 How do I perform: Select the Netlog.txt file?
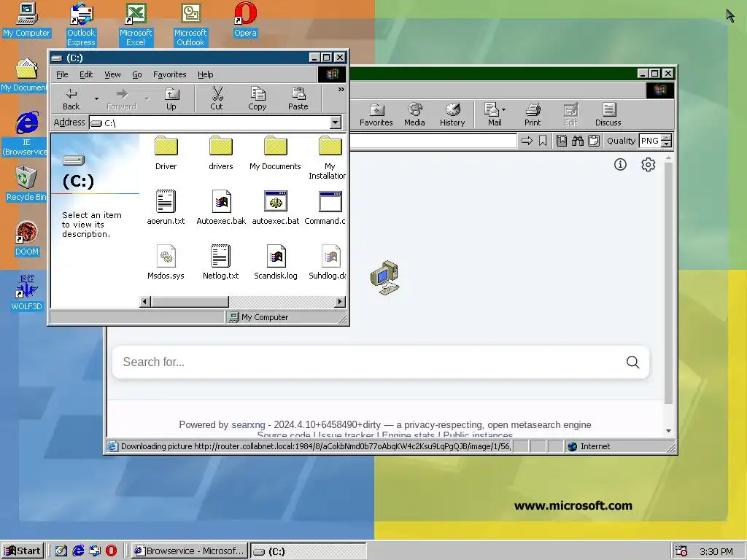pyautogui.click(x=221, y=262)
